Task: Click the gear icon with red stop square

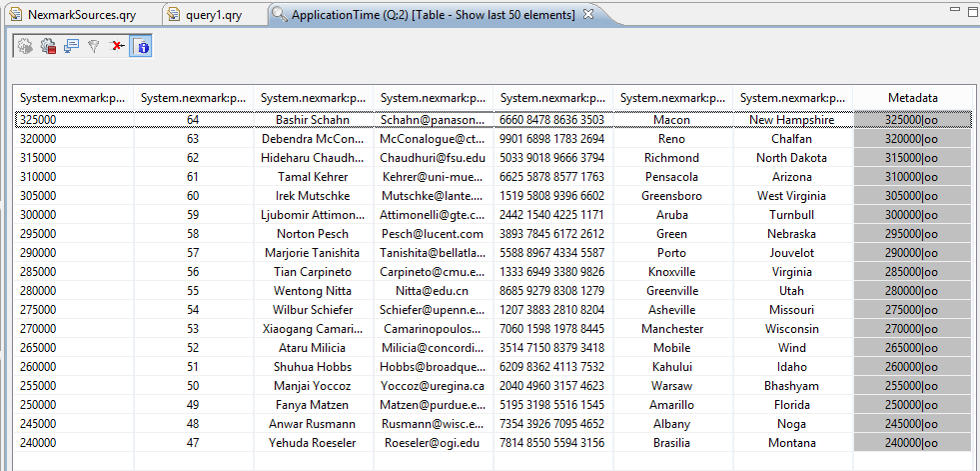Action: click(48, 46)
